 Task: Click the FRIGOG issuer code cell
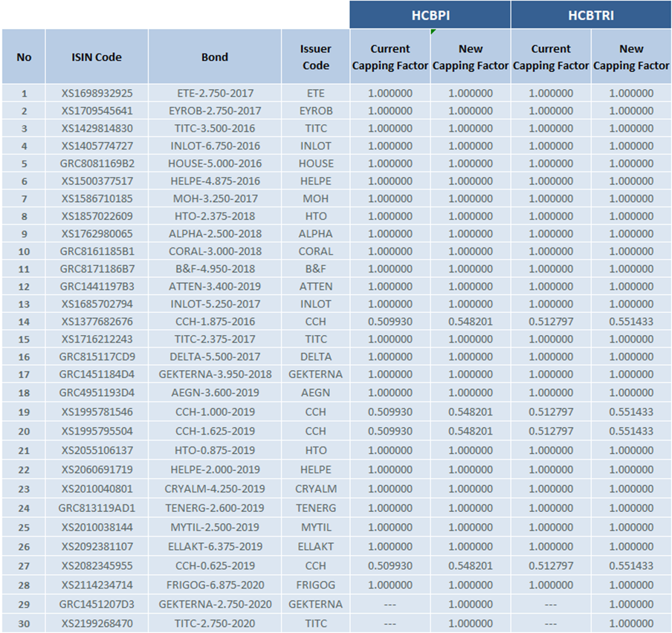(315, 585)
